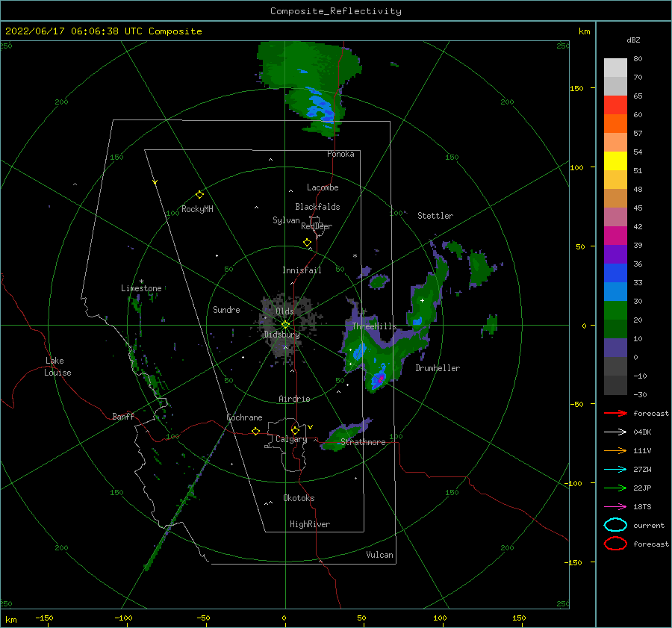Click the Cochrane label
Image resolution: width=672 pixels, height=628 pixels.
pos(244,417)
